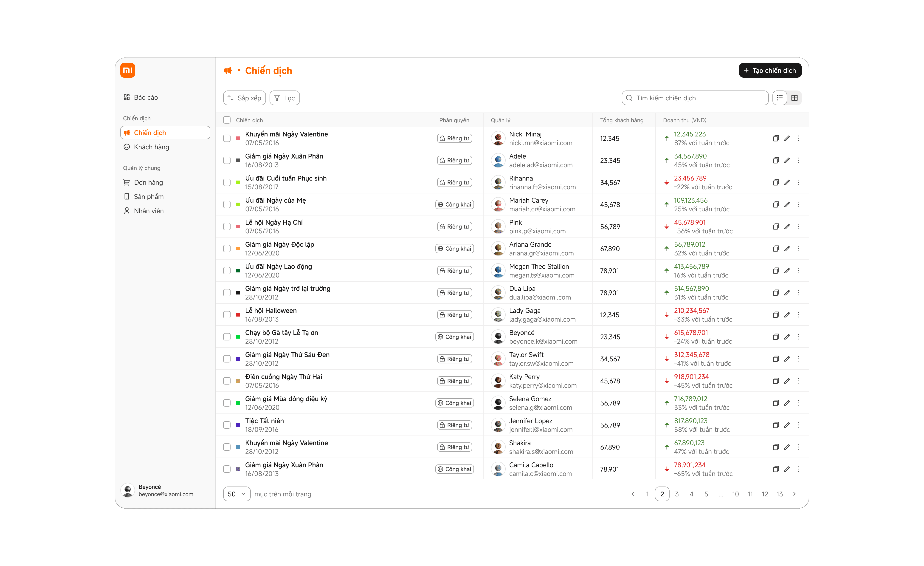Screen dimensions: 924x566
Task: Navigate to Đơn hàng in sidebar
Action: click(149, 182)
